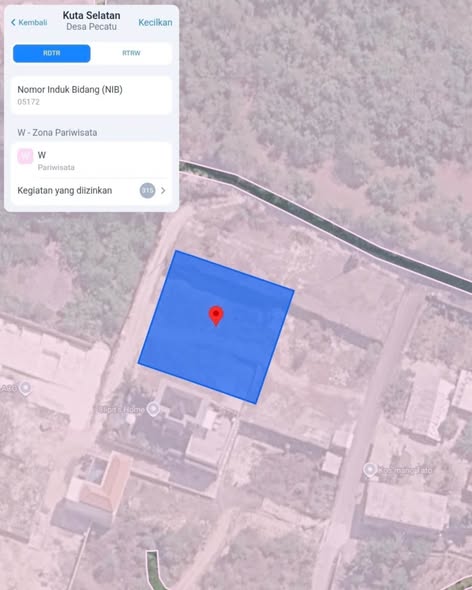The image size is (472, 590).
Task: Select the A26 place marker on map
Action: 25,388
